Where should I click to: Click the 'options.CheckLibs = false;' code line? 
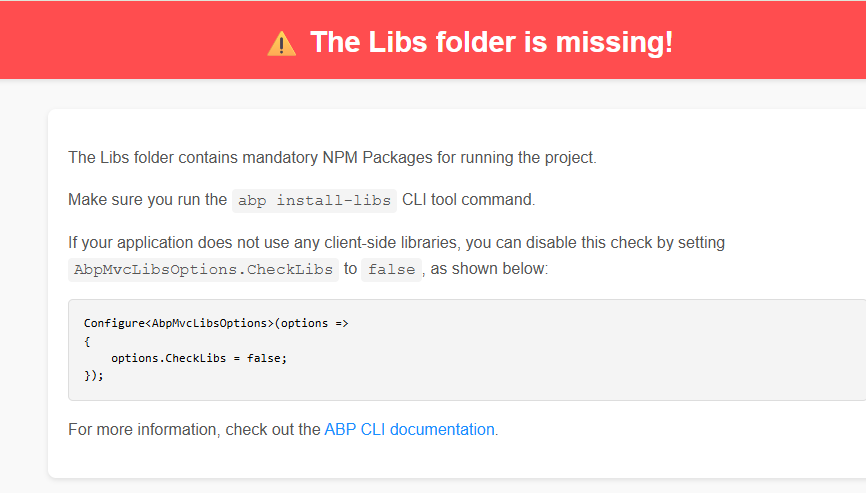(198, 358)
